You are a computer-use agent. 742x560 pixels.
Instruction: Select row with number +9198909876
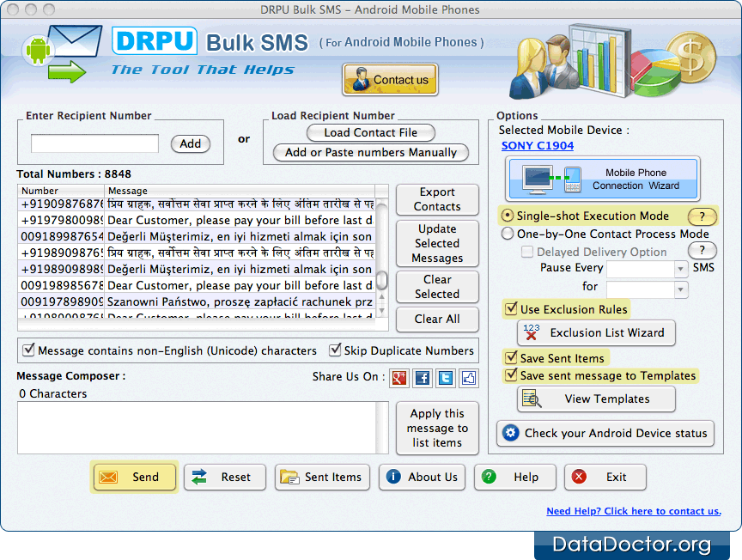(x=197, y=253)
